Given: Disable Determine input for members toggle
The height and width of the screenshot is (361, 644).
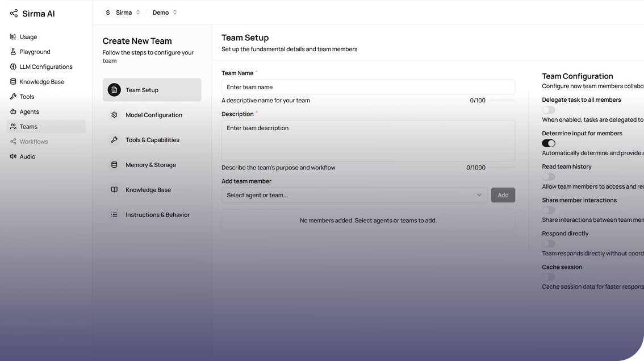Looking at the screenshot, I should (x=548, y=143).
